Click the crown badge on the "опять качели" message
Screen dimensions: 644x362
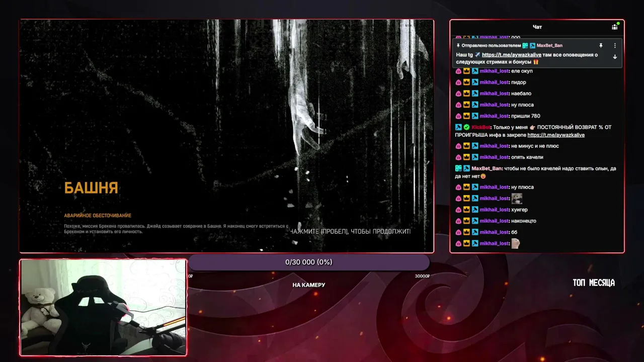pyautogui.click(x=466, y=157)
